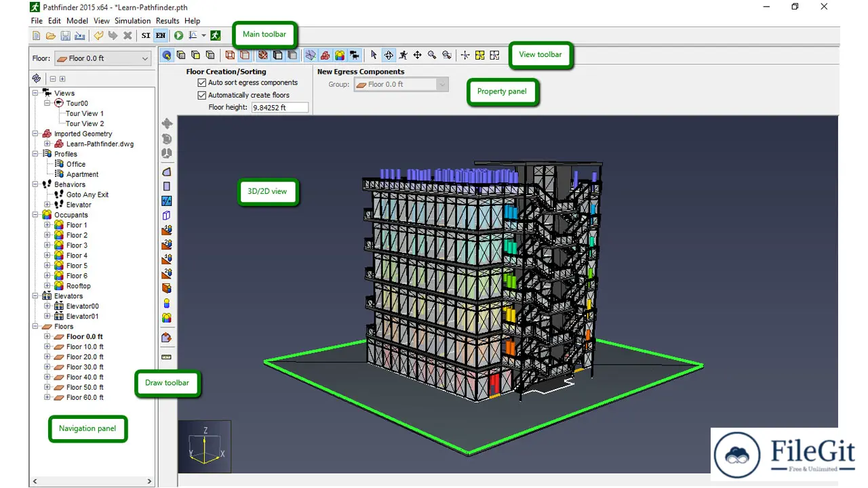Viewport: 868px width, 488px height.
Task: Expand the Floor 1 occupants node
Action: 47,225
